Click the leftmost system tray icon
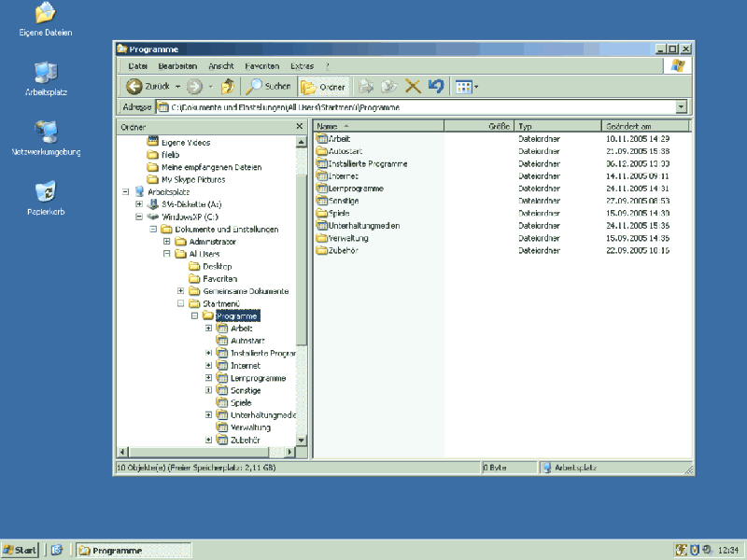This screenshot has width=747, height=560. coord(682,550)
